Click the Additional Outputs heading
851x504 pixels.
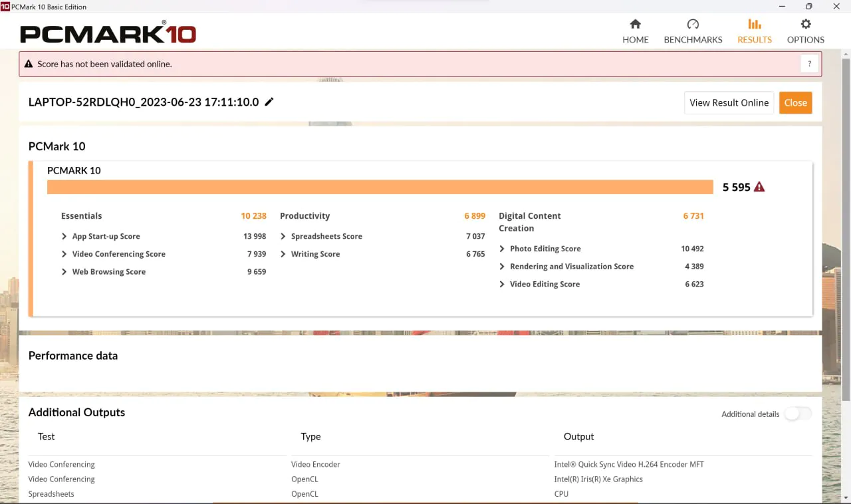pos(76,412)
